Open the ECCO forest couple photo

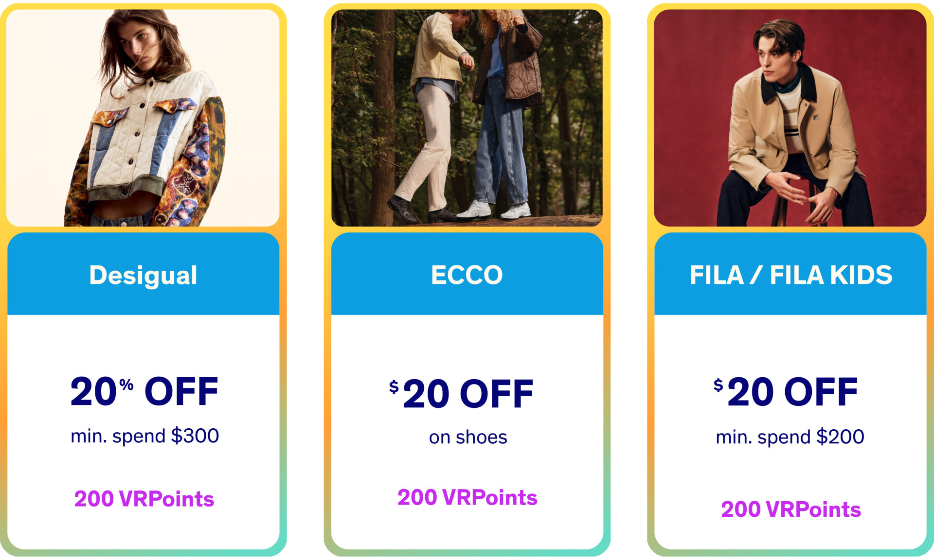pyautogui.click(x=467, y=118)
